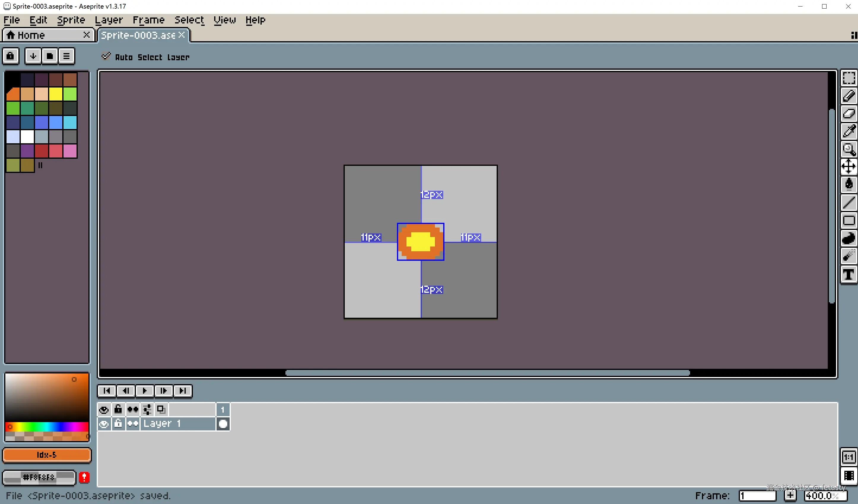The image size is (858, 504).
Task: Click the #F8F8F8 background color button
Action: click(39, 477)
